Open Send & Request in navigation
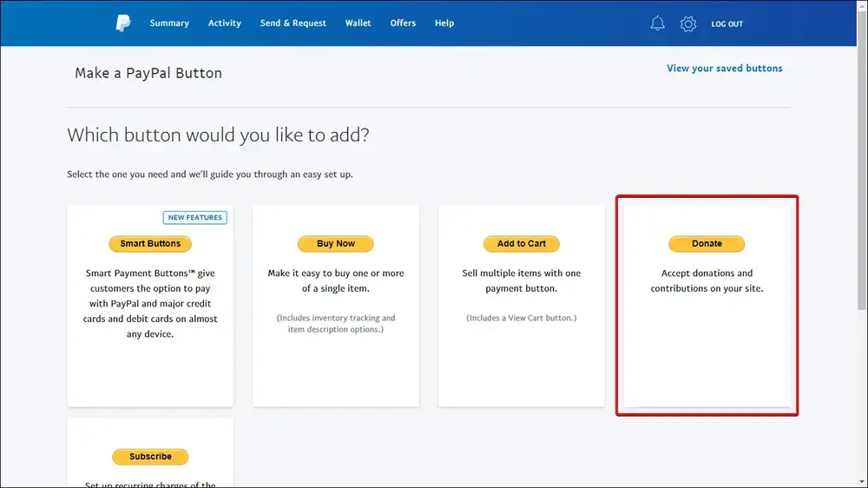Image resolution: width=868 pixels, height=488 pixels. point(293,23)
